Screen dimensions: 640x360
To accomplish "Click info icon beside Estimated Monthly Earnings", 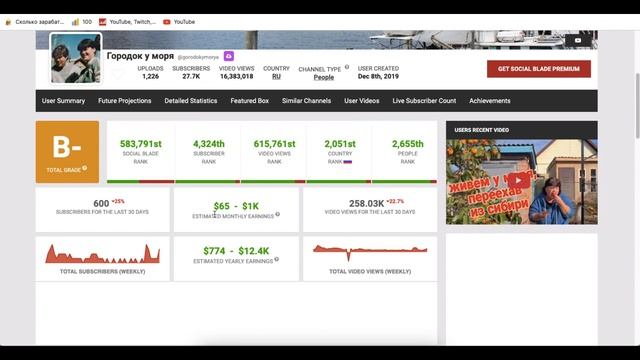I will [278, 214].
